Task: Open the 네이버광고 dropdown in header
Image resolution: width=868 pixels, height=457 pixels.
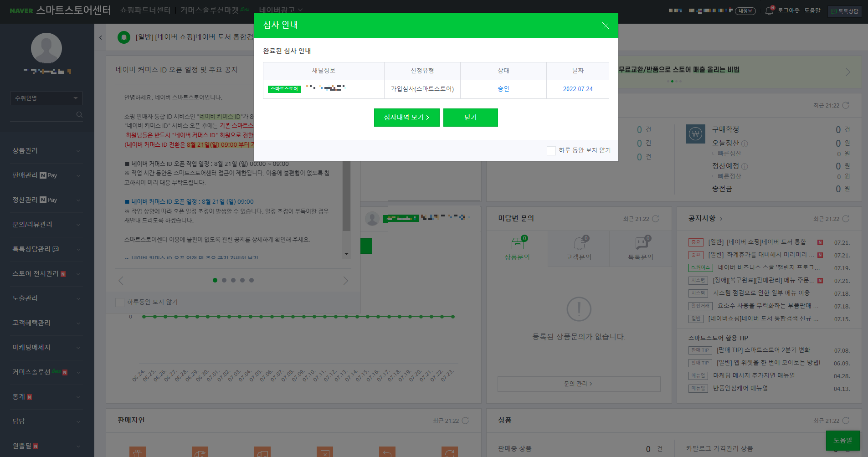Action: point(281,10)
